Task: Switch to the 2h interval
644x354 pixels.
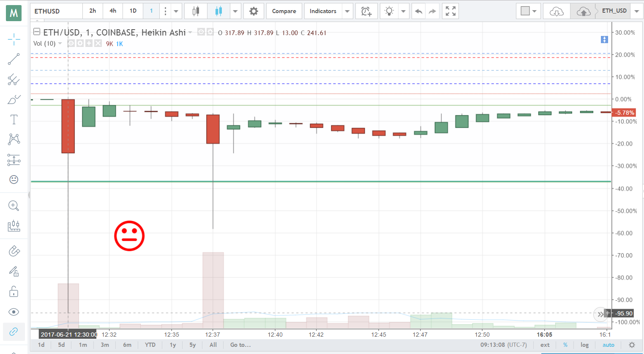Action: pos(93,11)
